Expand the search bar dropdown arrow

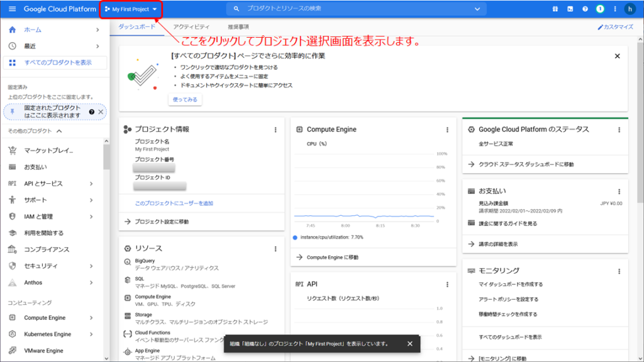point(477,9)
